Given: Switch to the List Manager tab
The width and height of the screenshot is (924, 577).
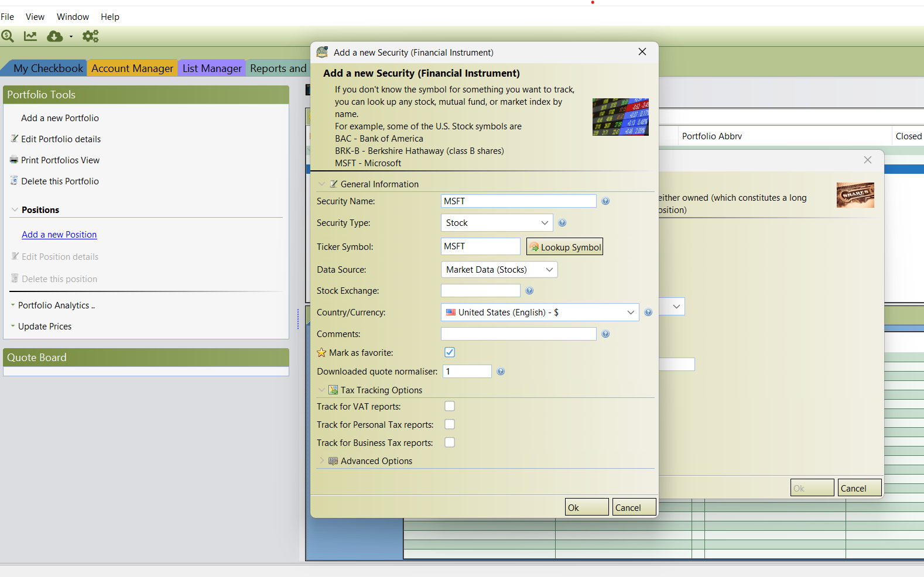Looking at the screenshot, I should click(x=212, y=68).
